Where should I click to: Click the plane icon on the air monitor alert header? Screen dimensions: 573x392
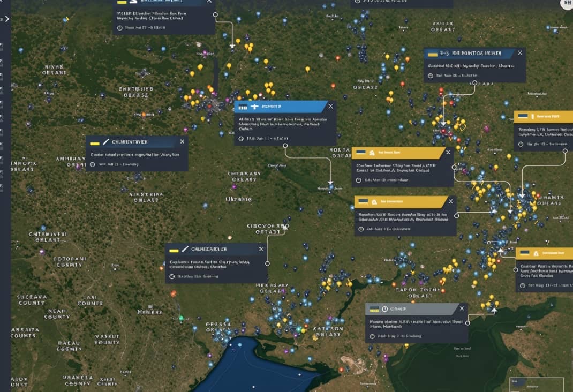pos(446,54)
